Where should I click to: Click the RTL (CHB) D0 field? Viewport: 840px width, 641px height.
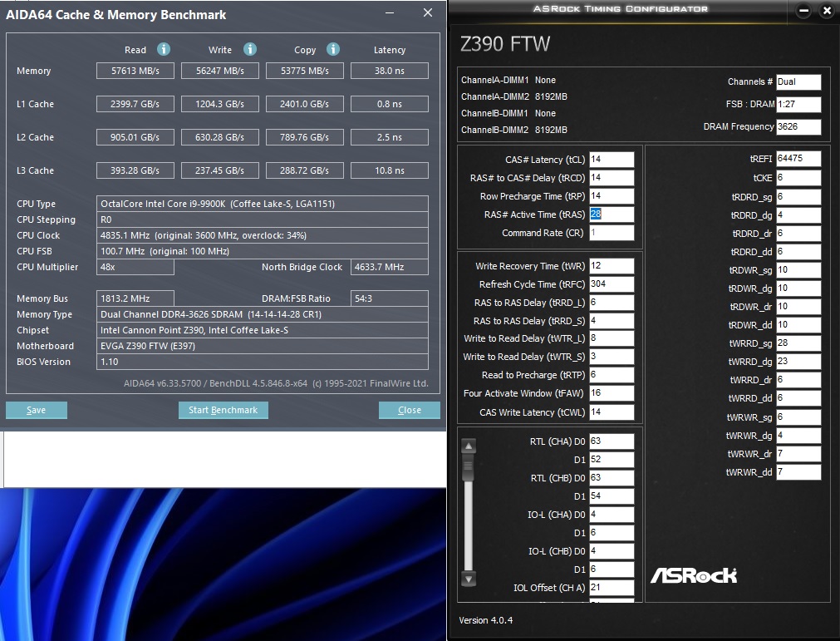(612, 477)
